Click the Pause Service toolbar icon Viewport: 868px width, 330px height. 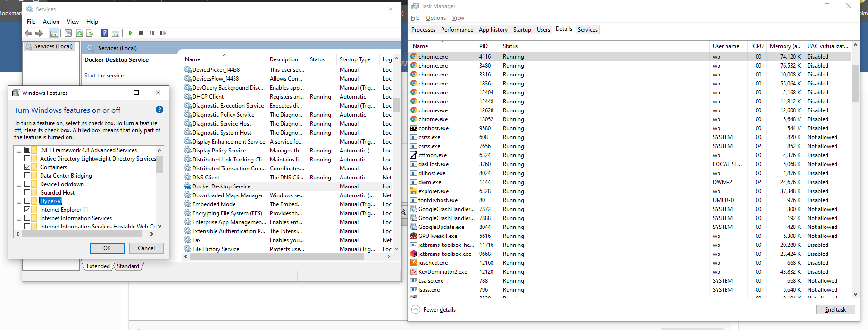click(x=152, y=33)
